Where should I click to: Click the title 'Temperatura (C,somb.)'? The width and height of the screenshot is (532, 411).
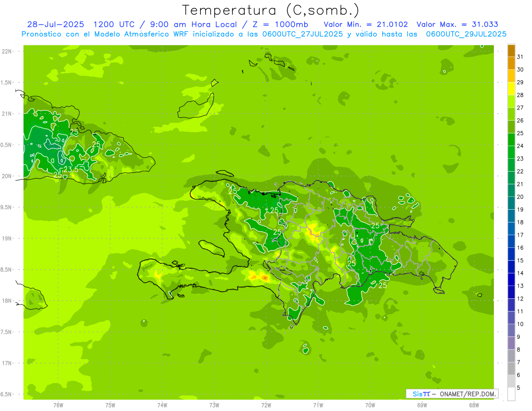pos(270,10)
